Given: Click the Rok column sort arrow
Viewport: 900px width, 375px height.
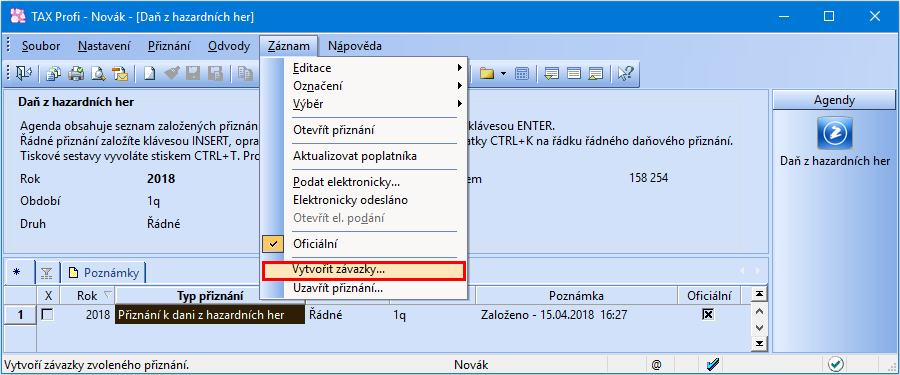Looking at the screenshot, I should pyautogui.click(x=107, y=296).
